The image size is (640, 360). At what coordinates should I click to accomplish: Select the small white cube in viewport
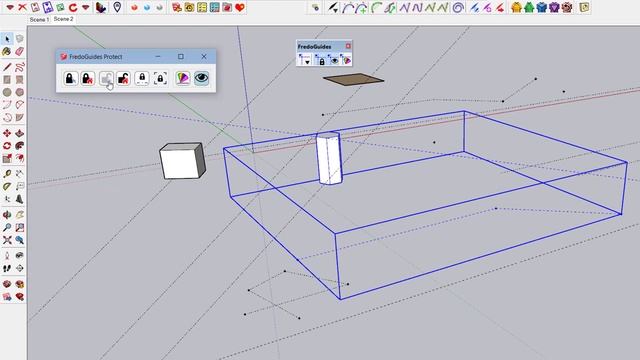click(182, 161)
